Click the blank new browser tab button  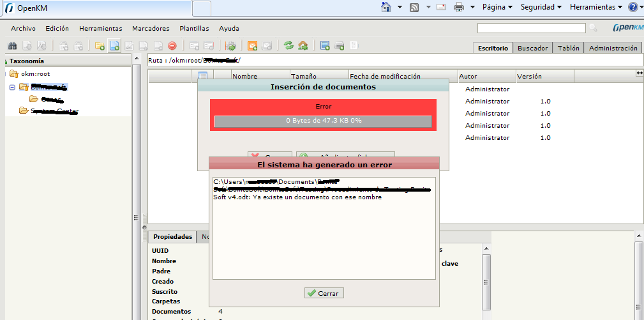[x=202, y=8]
